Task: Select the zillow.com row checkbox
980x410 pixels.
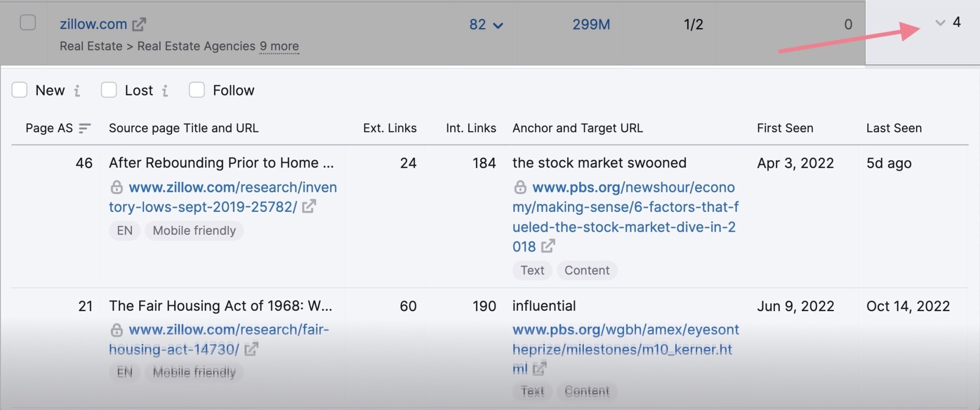Action: 28,22
